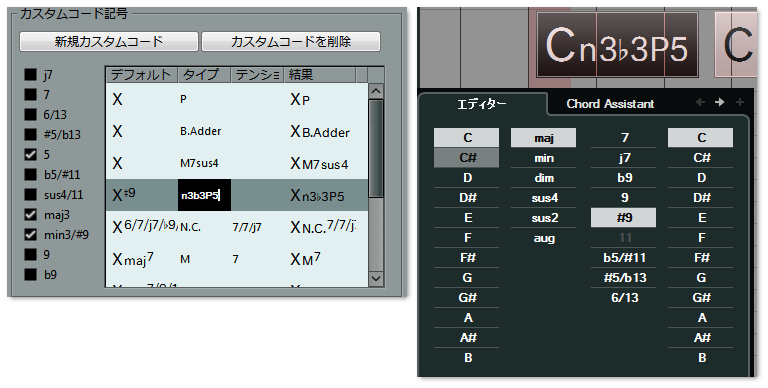Select bass note G# in editor
Screen dimensions: 768x388
pos(700,297)
